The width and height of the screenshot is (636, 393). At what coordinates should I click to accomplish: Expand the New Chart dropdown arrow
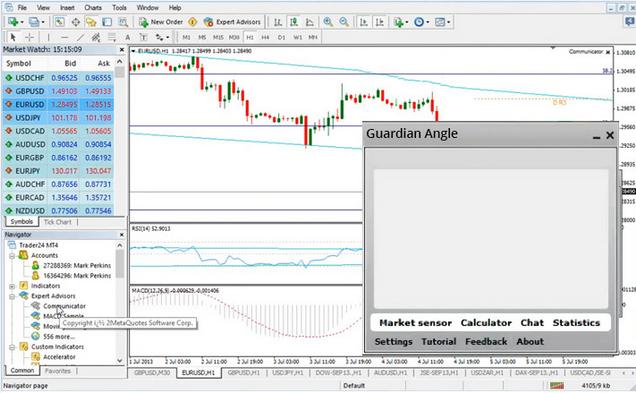point(22,22)
